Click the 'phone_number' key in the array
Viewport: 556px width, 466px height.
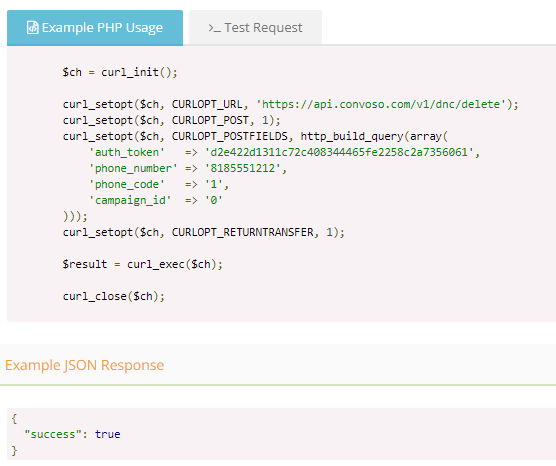point(133,168)
